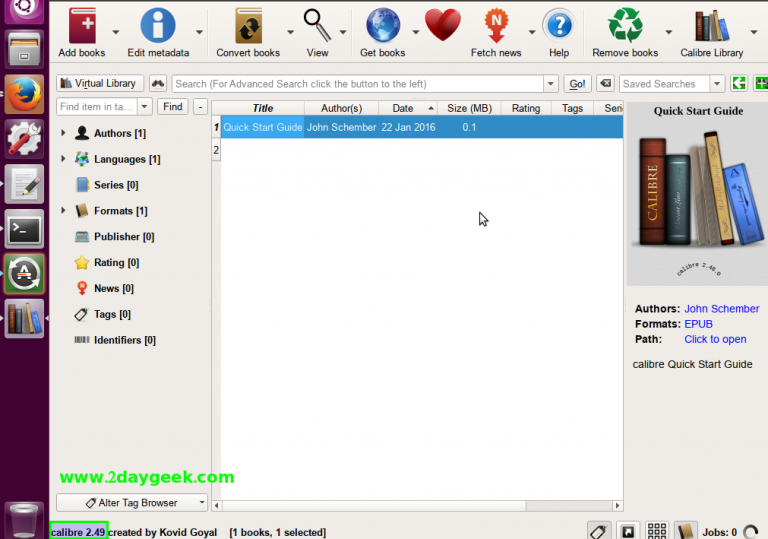Expand the Authors tree node

(63, 133)
